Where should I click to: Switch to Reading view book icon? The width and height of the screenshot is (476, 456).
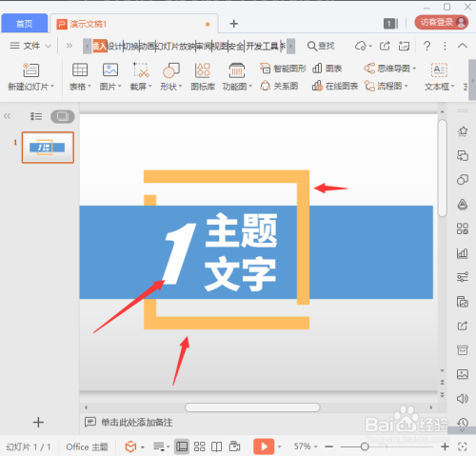tap(217, 446)
